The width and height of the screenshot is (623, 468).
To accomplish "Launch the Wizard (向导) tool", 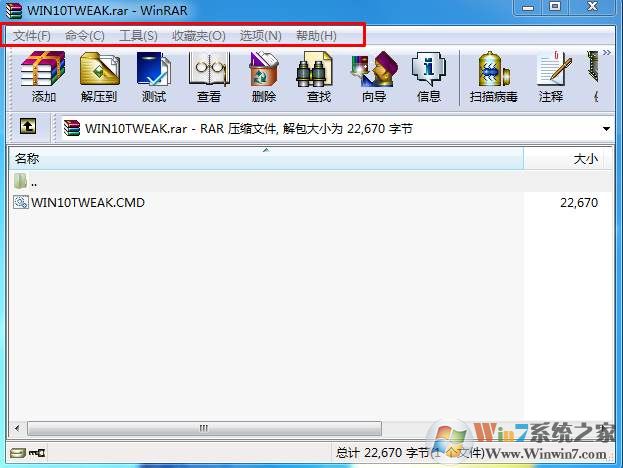I will click(x=374, y=77).
